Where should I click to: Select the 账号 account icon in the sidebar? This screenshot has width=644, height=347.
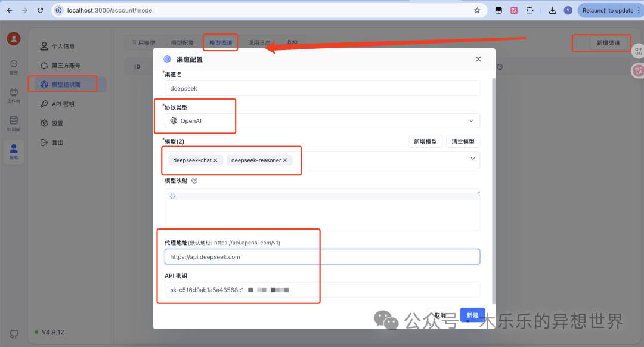click(x=14, y=152)
